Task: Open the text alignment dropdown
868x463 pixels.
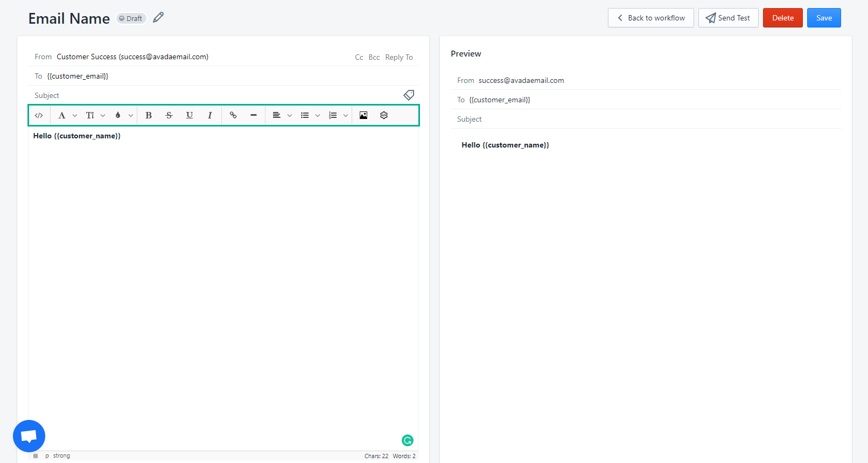Action: pyautogui.click(x=282, y=115)
